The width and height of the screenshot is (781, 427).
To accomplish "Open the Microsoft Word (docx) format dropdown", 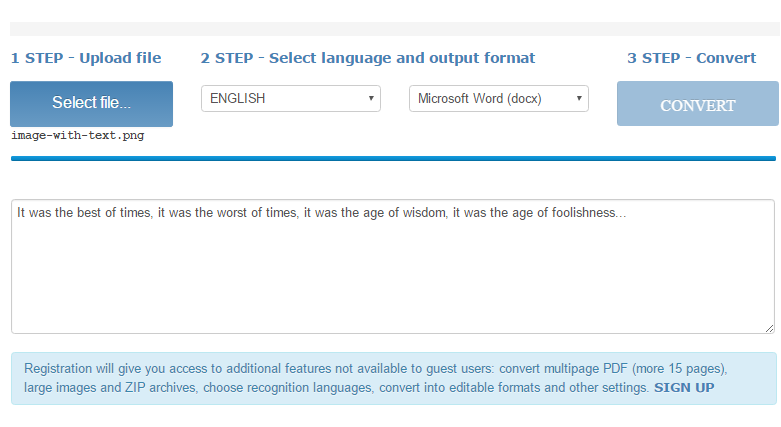I will [x=499, y=98].
